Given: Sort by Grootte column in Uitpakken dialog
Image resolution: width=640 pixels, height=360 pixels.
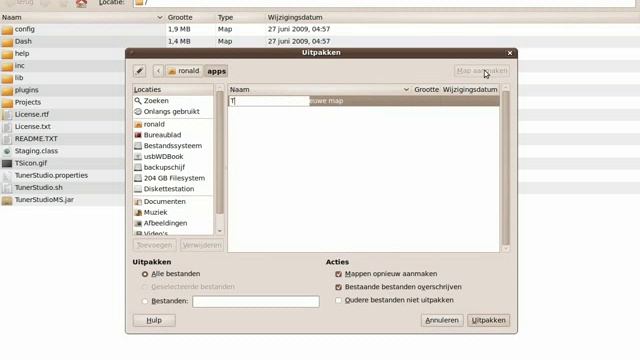Looking at the screenshot, I should tap(426, 89).
